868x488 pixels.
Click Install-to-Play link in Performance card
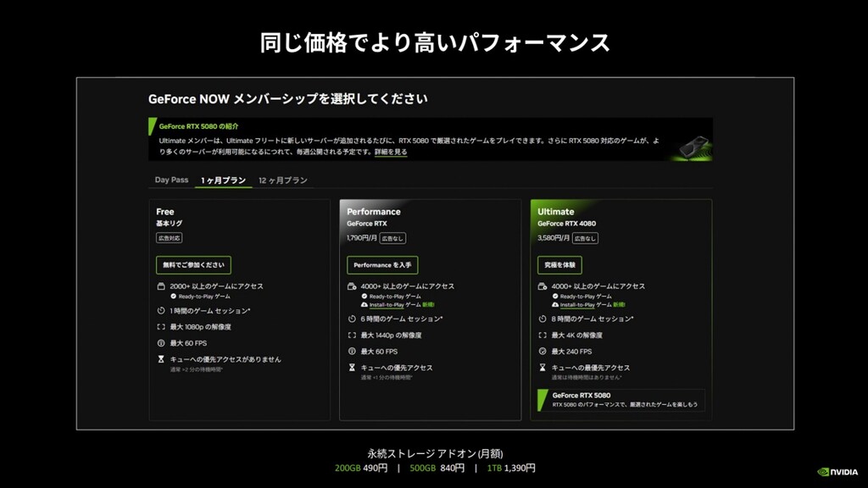point(387,305)
